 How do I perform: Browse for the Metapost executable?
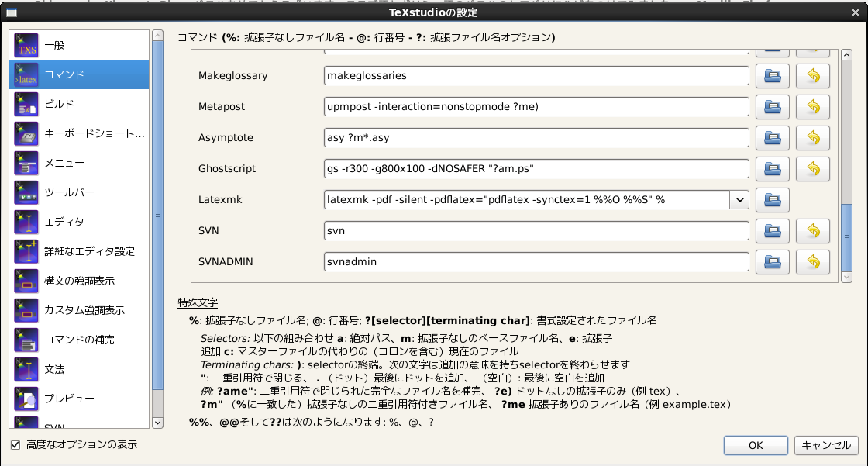pos(772,107)
